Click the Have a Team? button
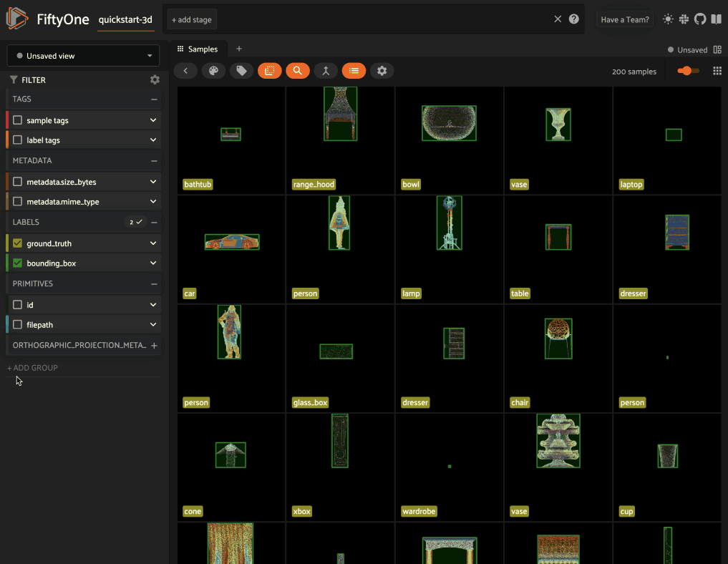This screenshot has width=728, height=564. click(625, 19)
